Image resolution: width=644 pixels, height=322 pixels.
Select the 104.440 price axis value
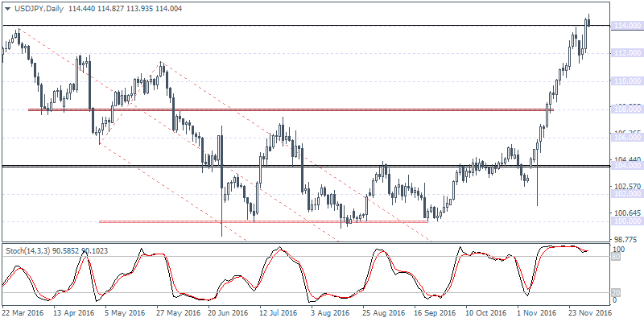point(628,159)
